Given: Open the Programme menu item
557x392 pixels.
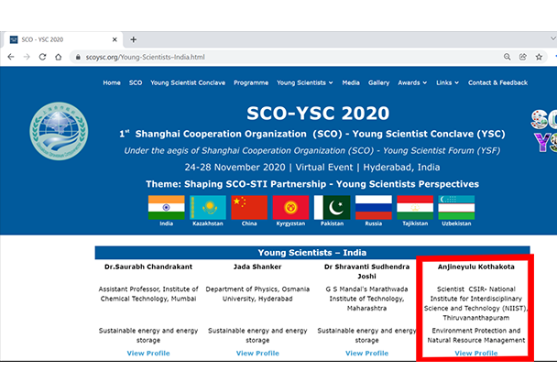Looking at the screenshot, I should [251, 82].
